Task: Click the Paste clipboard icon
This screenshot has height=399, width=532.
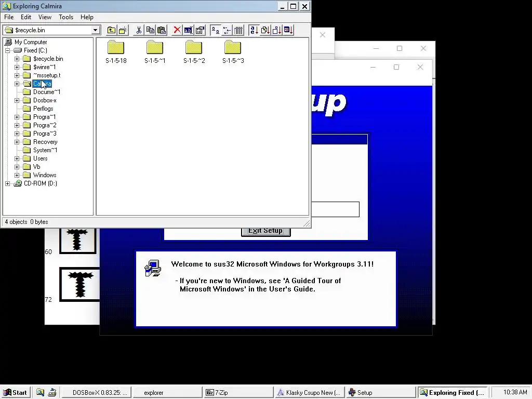Action: [162, 30]
